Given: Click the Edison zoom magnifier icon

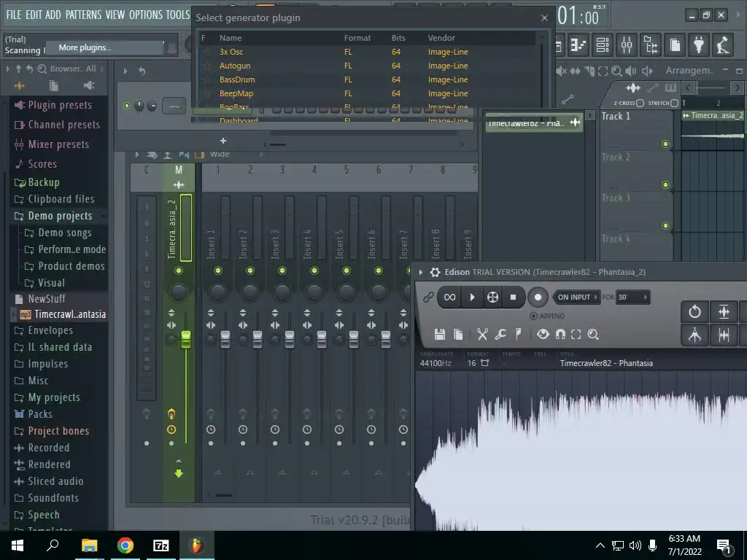Looking at the screenshot, I should coord(593,334).
